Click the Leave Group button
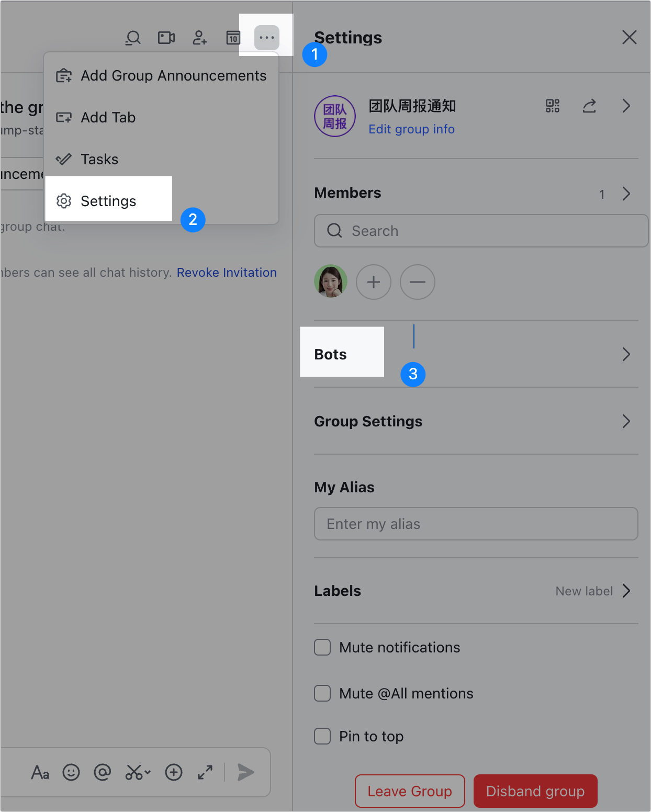This screenshot has width=651, height=812. [410, 791]
